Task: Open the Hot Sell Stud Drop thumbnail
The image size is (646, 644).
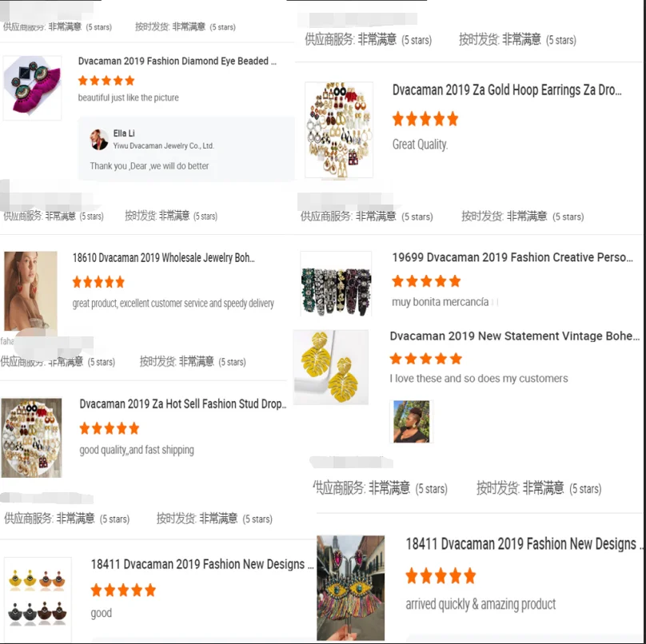Action: point(31,438)
